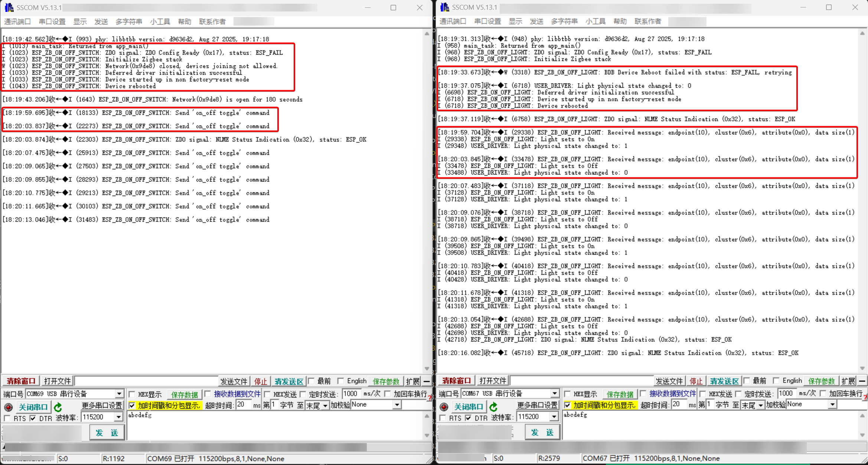868x465 pixels.
Task: Click 发送 send button in right window
Action: coord(542,432)
